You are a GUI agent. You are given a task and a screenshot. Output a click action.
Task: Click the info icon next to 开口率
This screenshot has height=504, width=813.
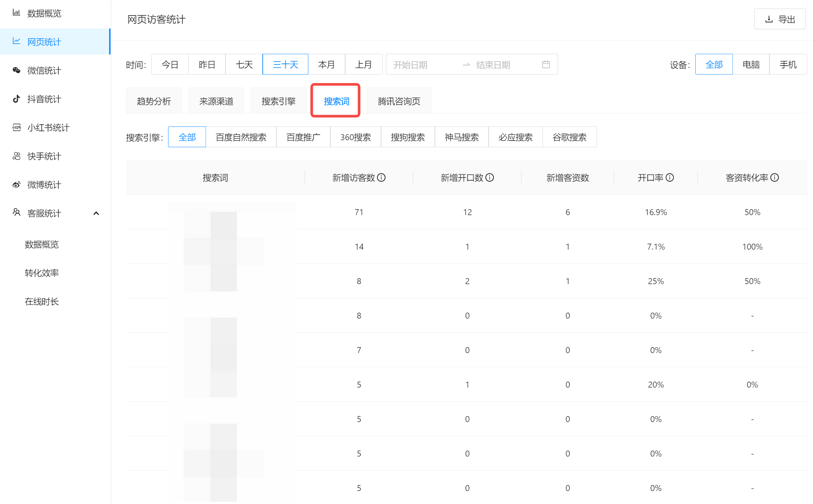tap(669, 177)
